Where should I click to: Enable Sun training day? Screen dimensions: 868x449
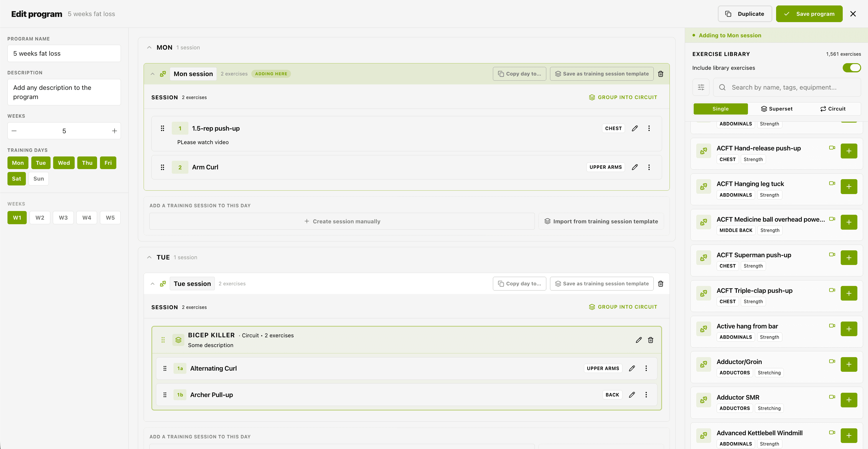38,179
